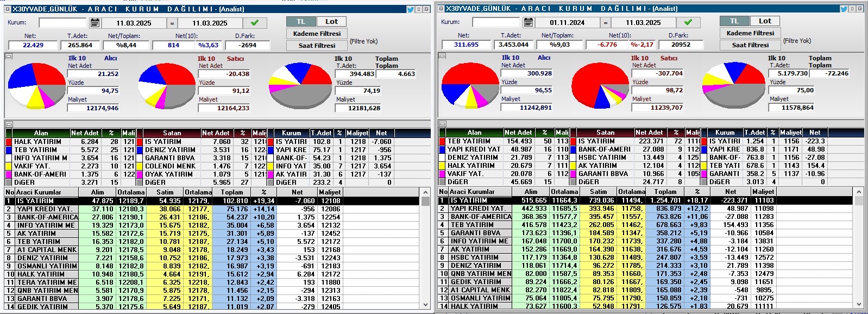Viewport: 868px width, 314px height.
Task: Open calendar picker in left window
Action: point(95,23)
